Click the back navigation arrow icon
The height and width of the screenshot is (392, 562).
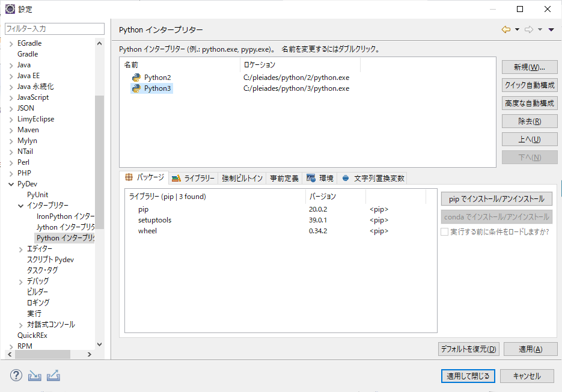point(505,29)
